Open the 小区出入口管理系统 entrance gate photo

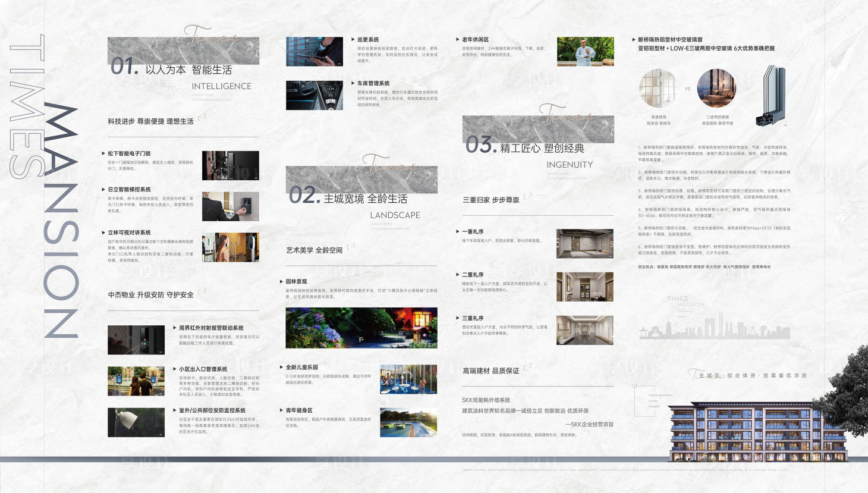(x=136, y=381)
